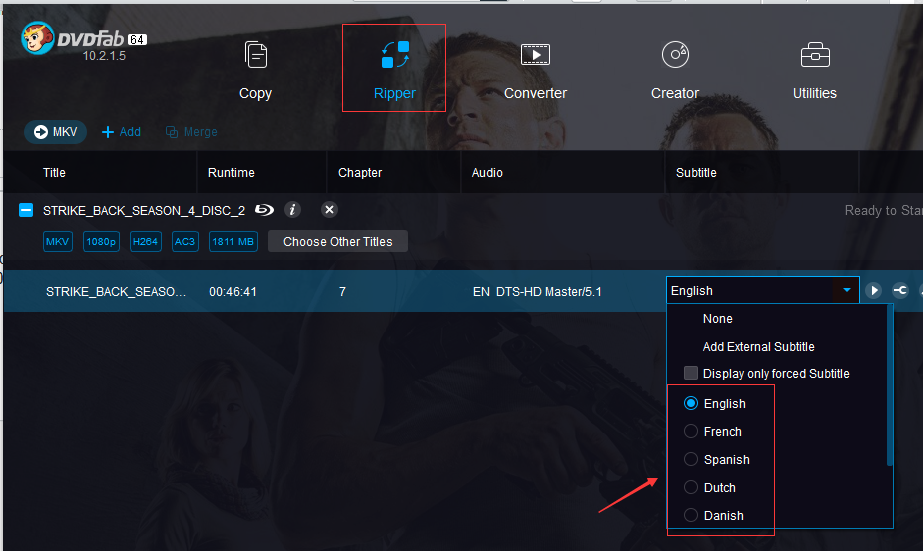Click the Chapter column header
923x551 pixels.
pyautogui.click(x=360, y=172)
